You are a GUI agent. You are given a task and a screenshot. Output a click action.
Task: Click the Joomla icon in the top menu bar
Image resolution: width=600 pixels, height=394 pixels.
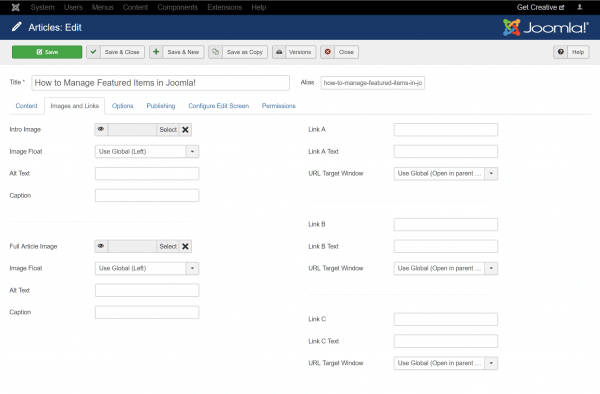(x=16, y=7)
